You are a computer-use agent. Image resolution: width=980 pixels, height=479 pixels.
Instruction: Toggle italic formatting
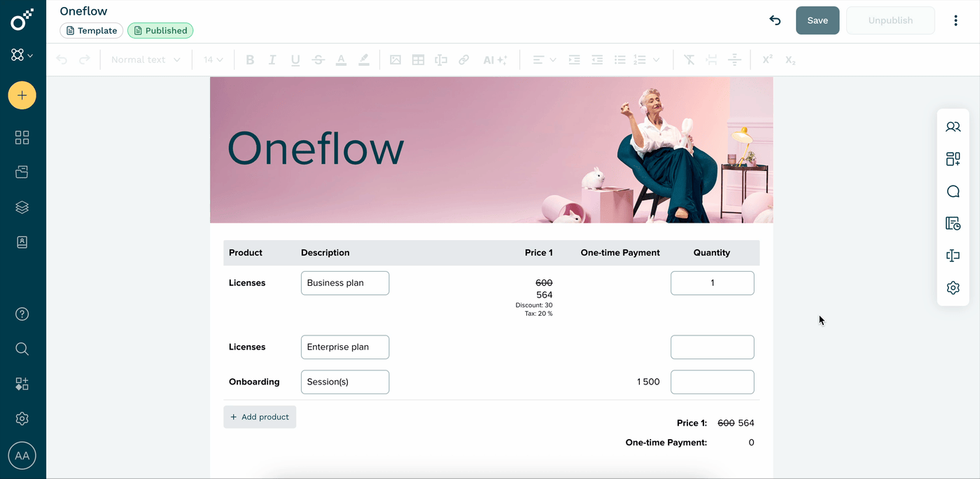(272, 60)
